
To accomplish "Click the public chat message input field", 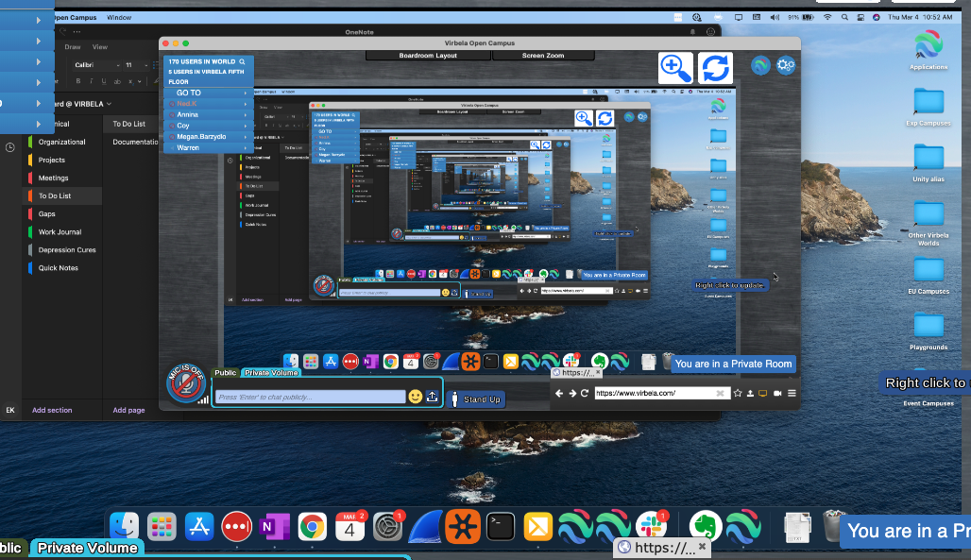I will click(310, 397).
